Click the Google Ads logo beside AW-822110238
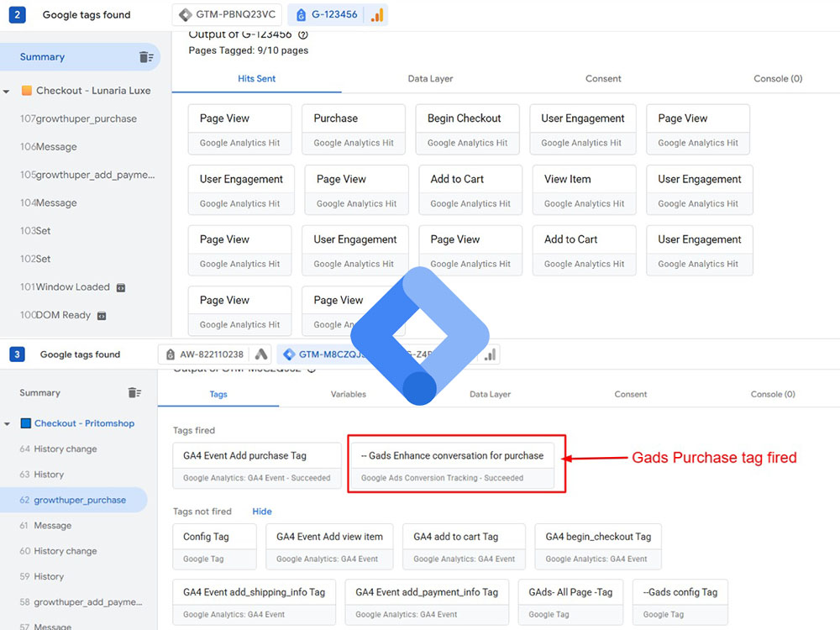Image resolution: width=840 pixels, height=630 pixels. pos(261,354)
